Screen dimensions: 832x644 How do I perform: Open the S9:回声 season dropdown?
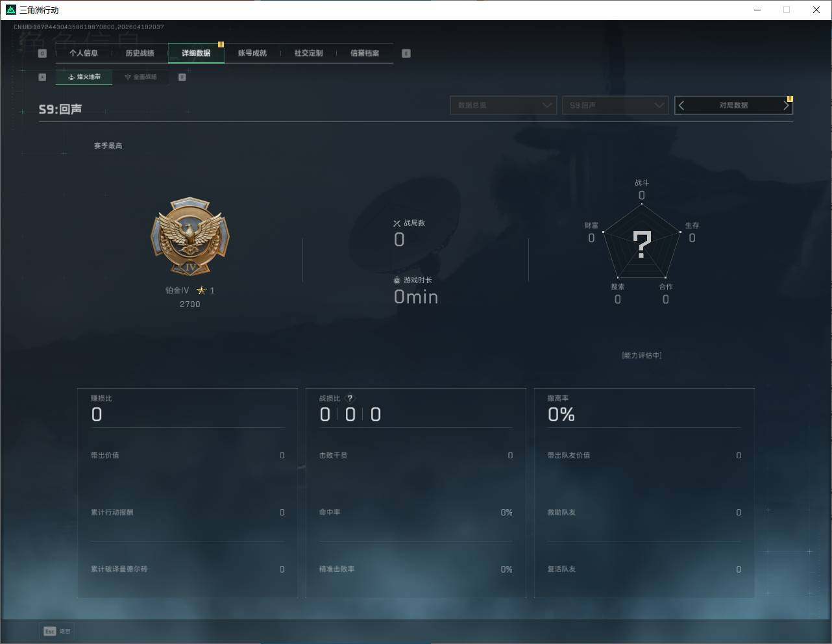tap(615, 105)
